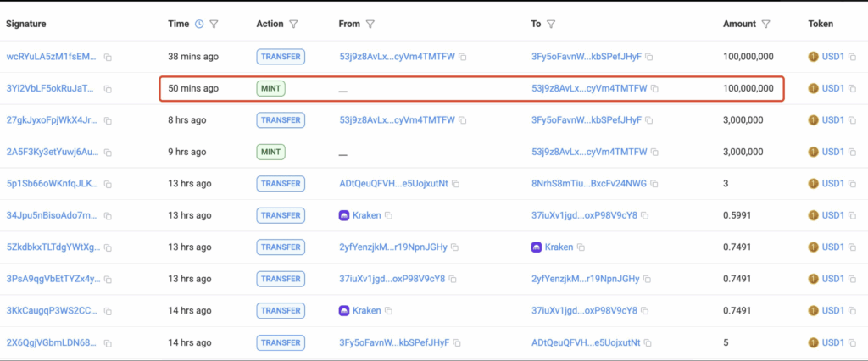
Task: Select the MINT badge in the 50 mins ago row
Action: [270, 88]
